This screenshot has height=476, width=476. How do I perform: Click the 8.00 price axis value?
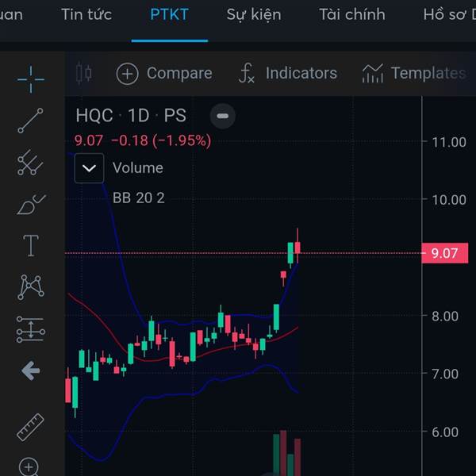[x=445, y=317]
